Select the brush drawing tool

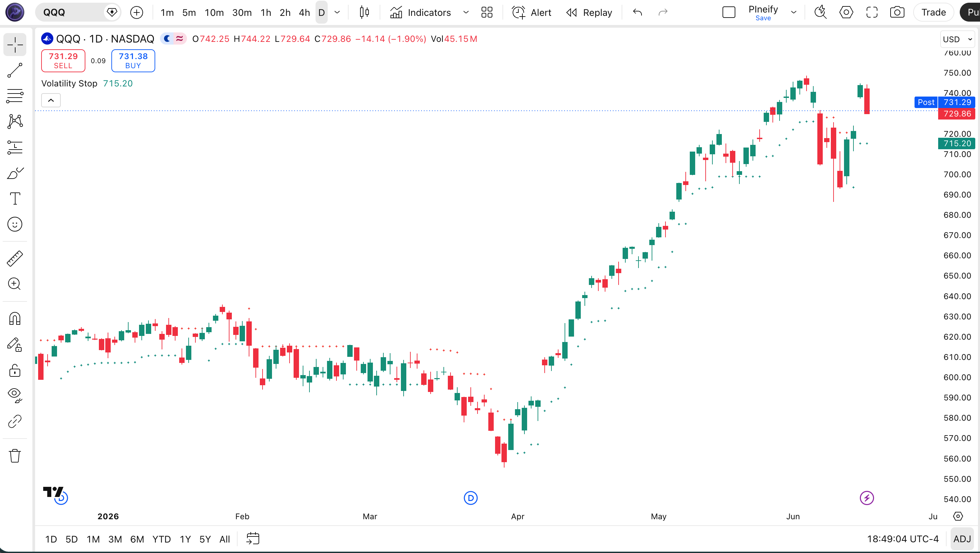pos(15,173)
